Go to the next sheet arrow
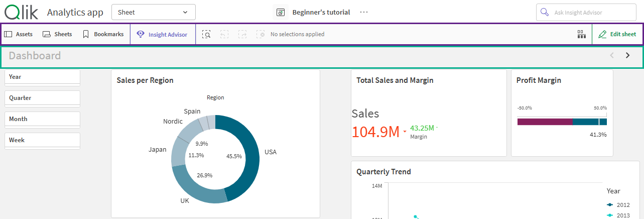644x219 pixels. [627, 56]
